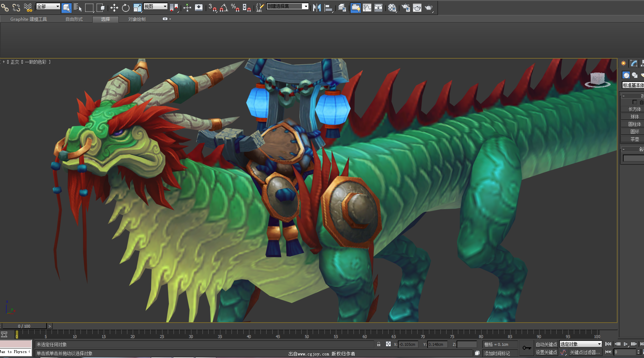644x358 pixels.
Task: Open the Schematic View icon
Action: [x=379, y=8]
